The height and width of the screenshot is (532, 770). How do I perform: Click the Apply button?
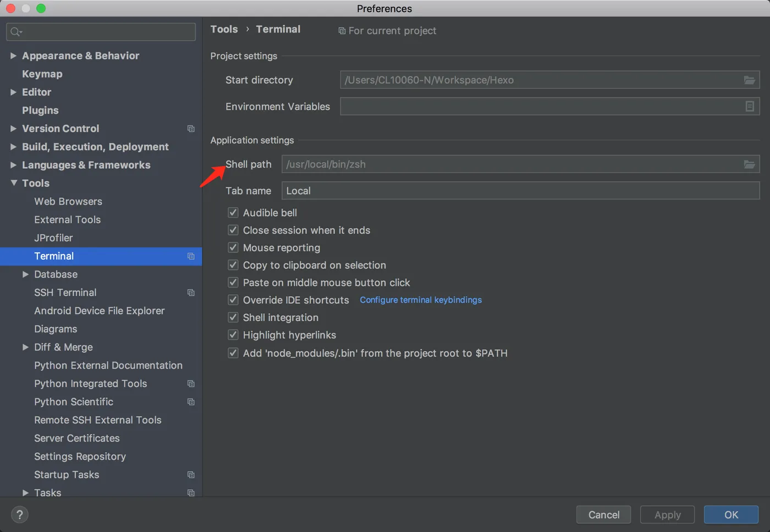tap(667, 515)
